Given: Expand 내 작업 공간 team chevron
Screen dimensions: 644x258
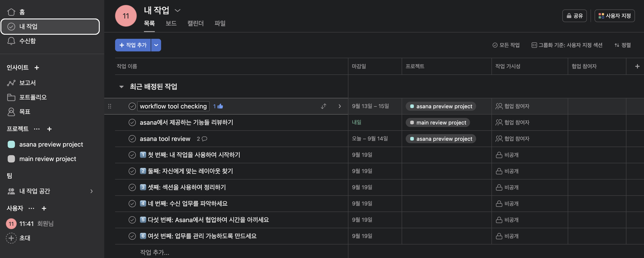Looking at the screenshot, I should point(91,191).
